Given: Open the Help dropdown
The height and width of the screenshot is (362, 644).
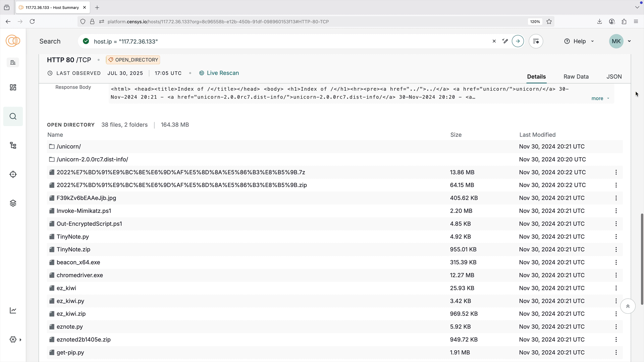Looking at the screenshot, I should click(579, 41).
